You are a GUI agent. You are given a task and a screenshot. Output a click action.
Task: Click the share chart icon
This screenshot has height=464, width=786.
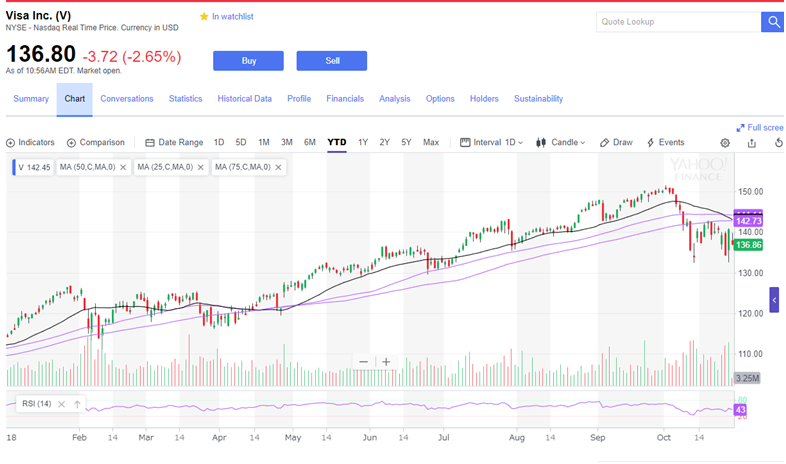pyautogui.click(x=751, y=143)
